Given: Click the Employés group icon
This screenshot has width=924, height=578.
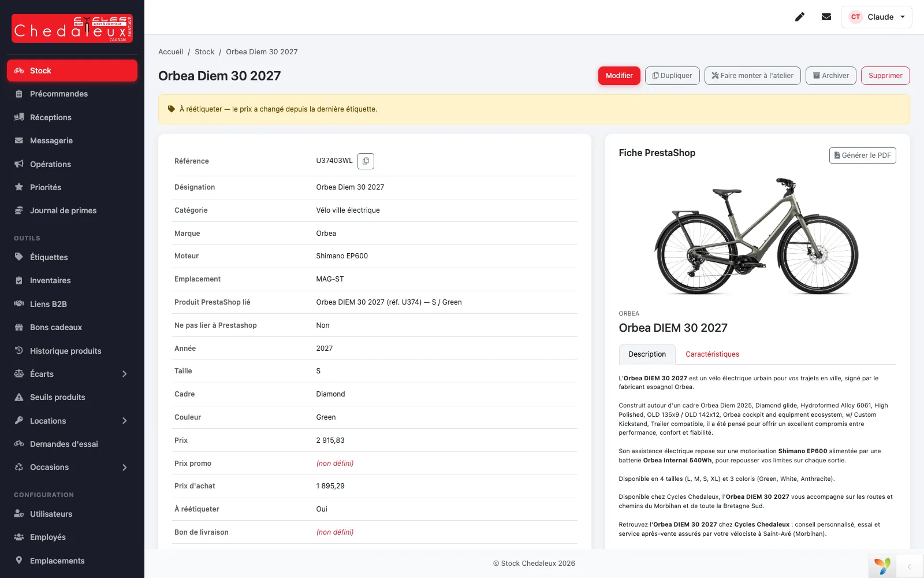Looking at the screenshot, I should pyautogui.click(x=19, y=537).
